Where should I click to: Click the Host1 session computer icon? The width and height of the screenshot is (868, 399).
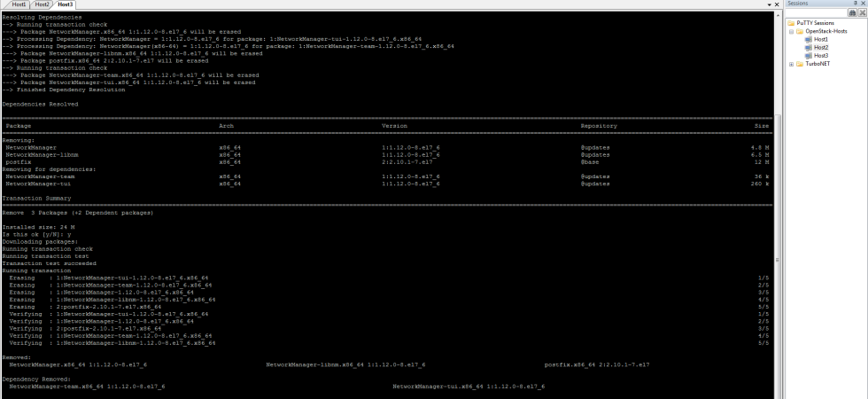pos(808,39)
